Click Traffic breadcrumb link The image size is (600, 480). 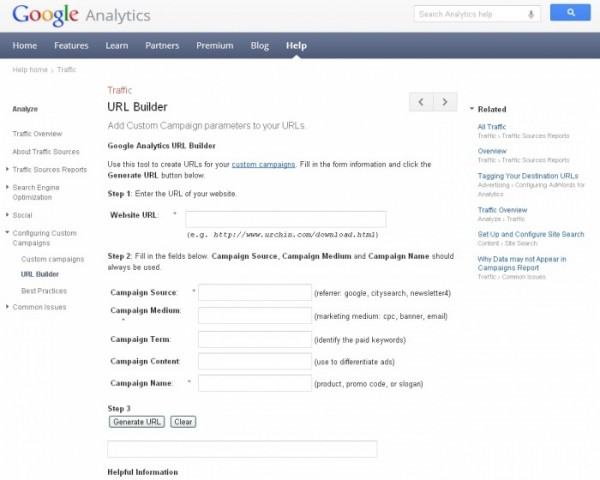67,70
